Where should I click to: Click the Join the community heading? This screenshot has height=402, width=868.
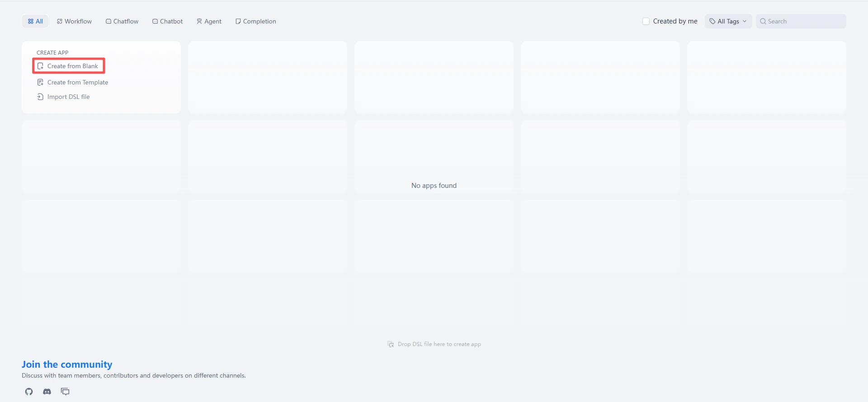tap(67, 365)
